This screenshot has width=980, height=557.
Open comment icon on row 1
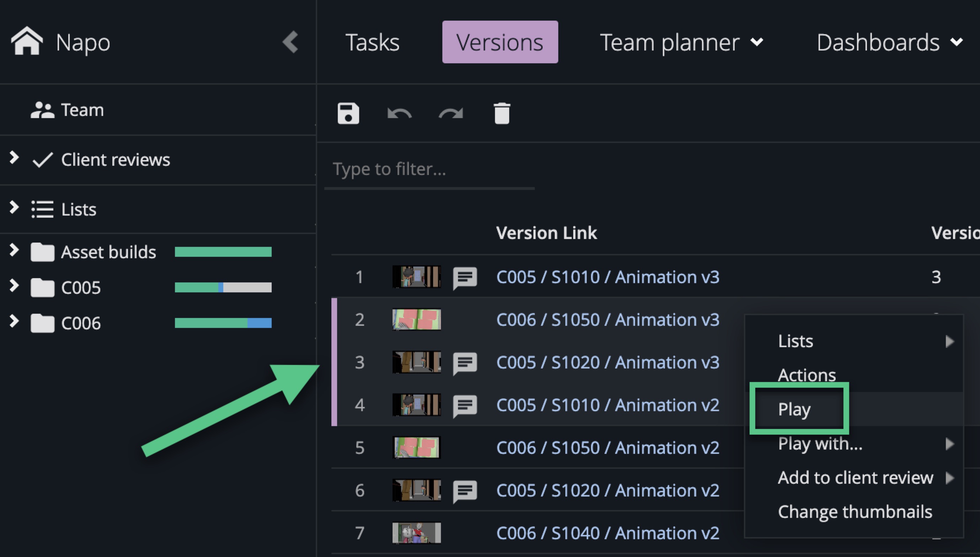[464, 277]
